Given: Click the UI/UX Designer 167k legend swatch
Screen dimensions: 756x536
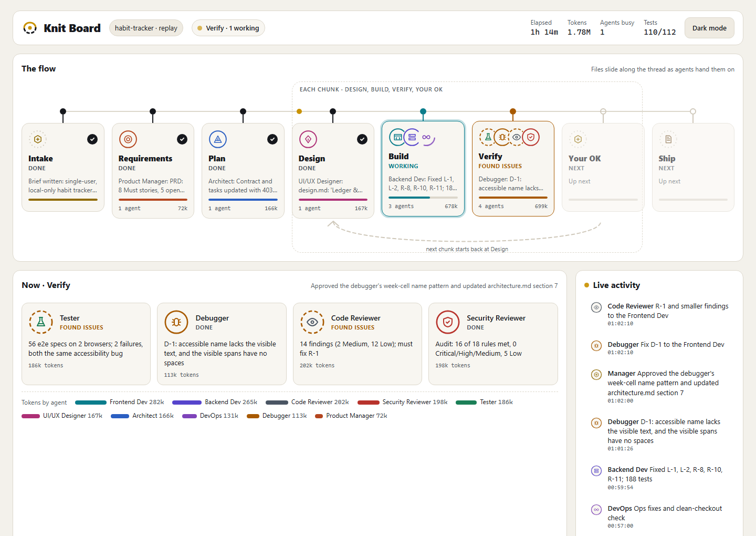Looking at the screenshot, I should click(x=30, y=416).
